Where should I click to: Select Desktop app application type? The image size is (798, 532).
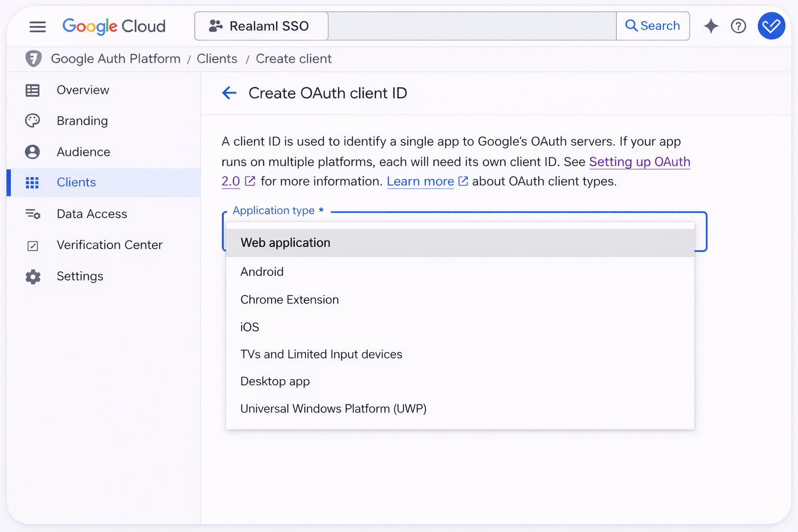point(275,381)
